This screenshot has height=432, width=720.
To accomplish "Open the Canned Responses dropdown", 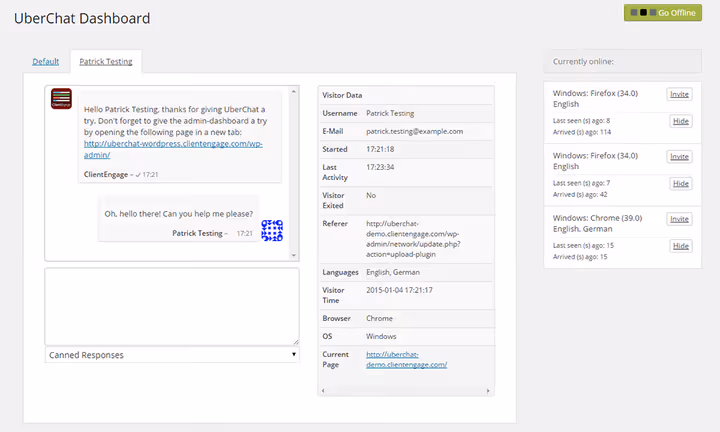I will (x=172, y=355).
